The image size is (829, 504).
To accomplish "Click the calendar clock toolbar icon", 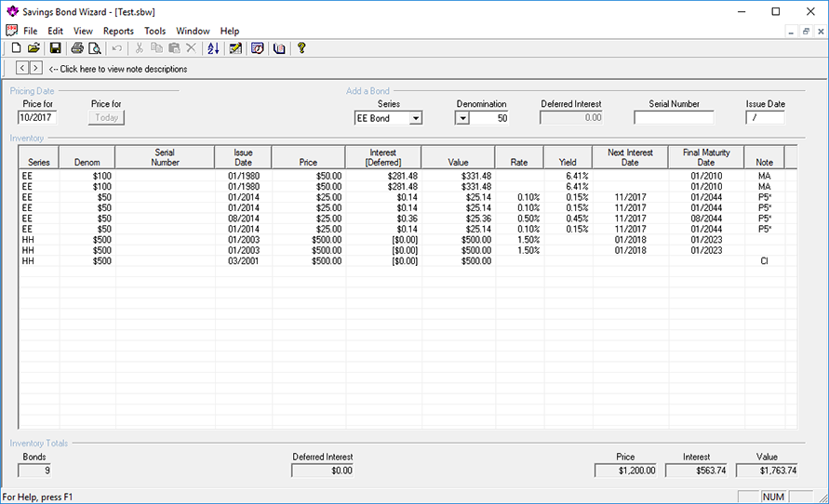I will point(258,48).
